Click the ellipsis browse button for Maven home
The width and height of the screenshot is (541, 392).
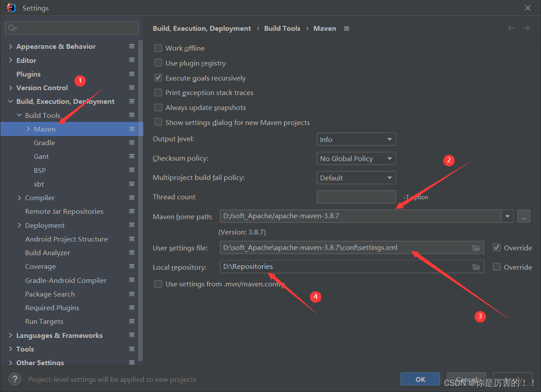point(523,216)
